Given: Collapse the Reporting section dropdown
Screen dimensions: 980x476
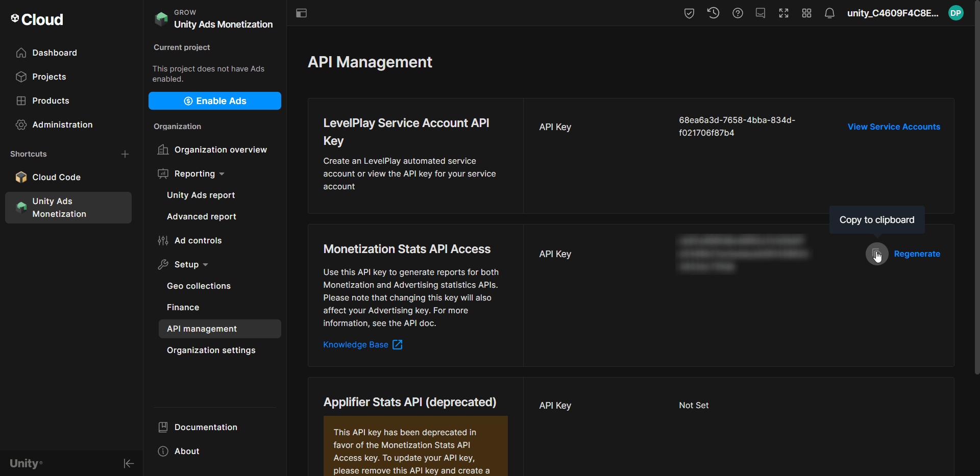Looking at the screenshot, I should (222, 173).
